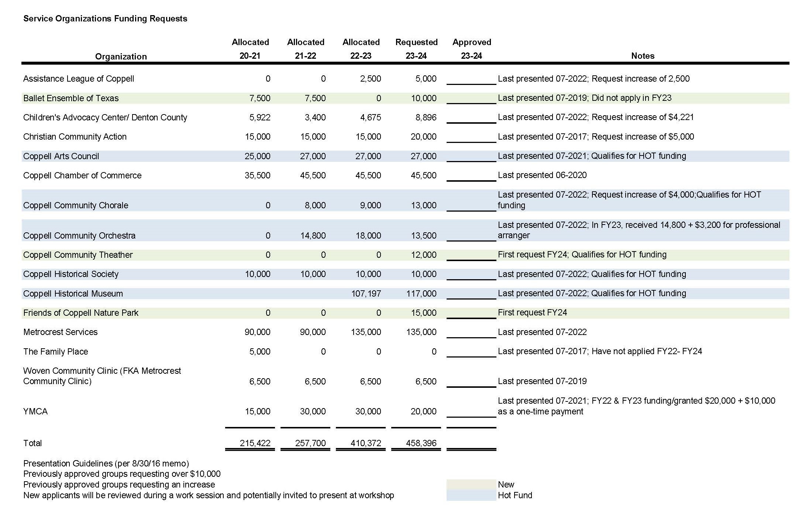
Task: Select note "Last presented 06-2020"
Action: tap(542, 175)
